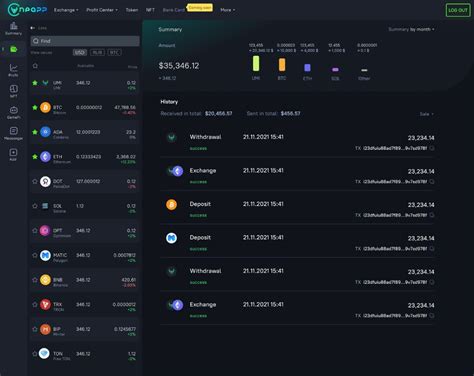Click the DOT coin icon in the asset list
474x376 pixels.
tap(45, 181)
